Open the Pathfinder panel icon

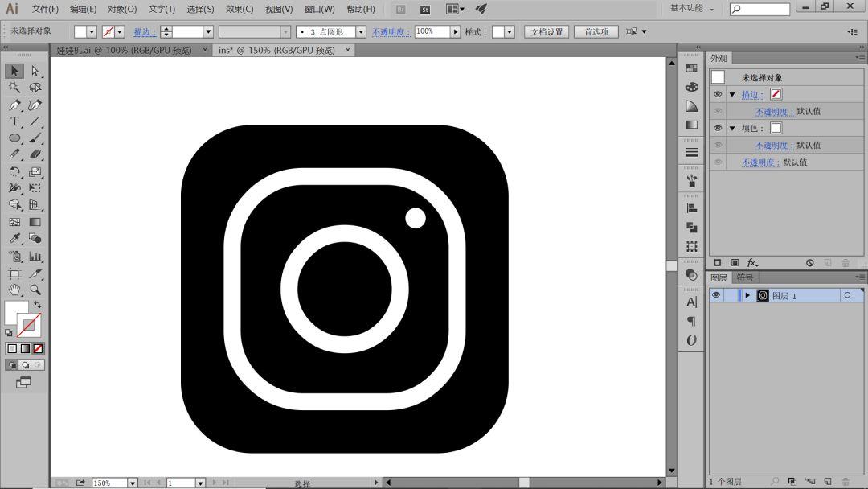[x=691, y=227]
